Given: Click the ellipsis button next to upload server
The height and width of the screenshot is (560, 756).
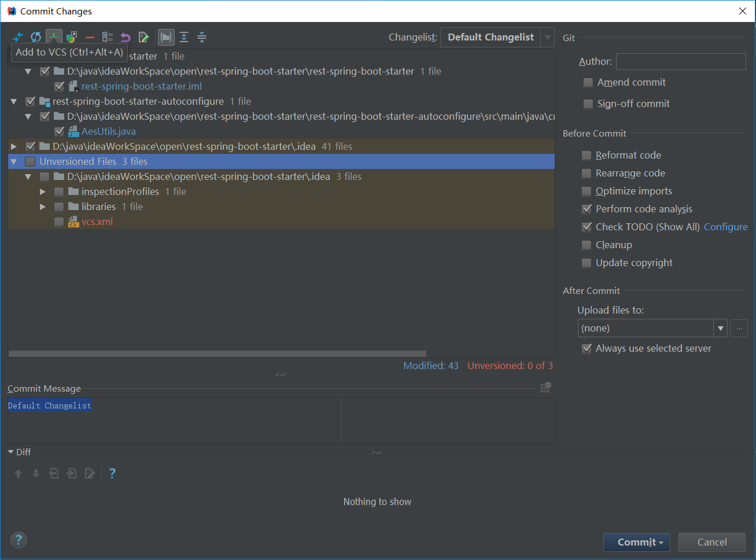Looking at the screenshot, I should (739, 328).
